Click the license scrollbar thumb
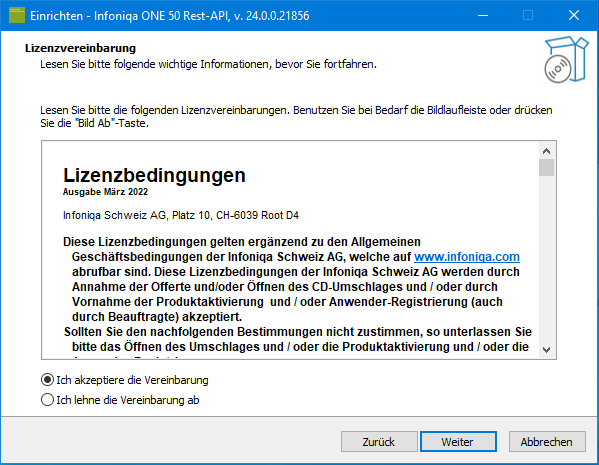This screenshot has width=599, height=465. click(546, 168)
